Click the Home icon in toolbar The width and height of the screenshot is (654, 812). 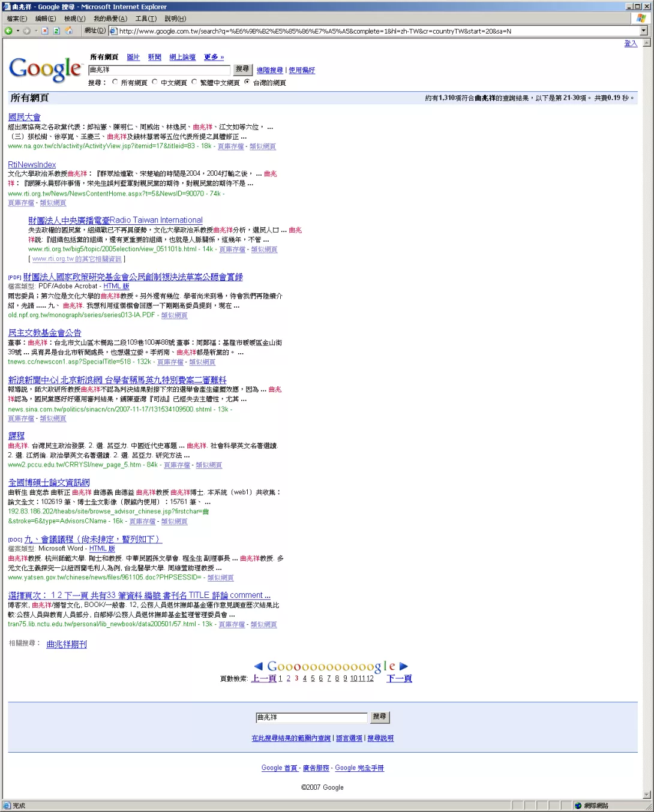coord(68,31)
